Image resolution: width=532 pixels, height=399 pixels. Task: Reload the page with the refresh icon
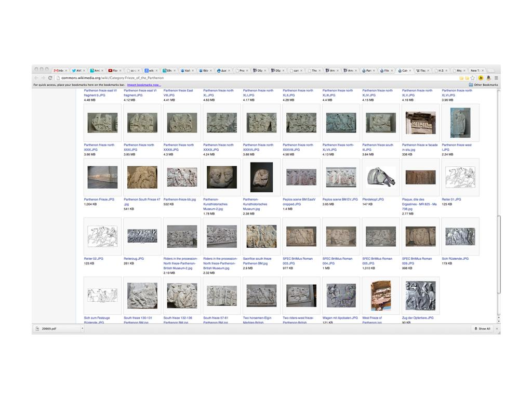[x=50, y=78]
